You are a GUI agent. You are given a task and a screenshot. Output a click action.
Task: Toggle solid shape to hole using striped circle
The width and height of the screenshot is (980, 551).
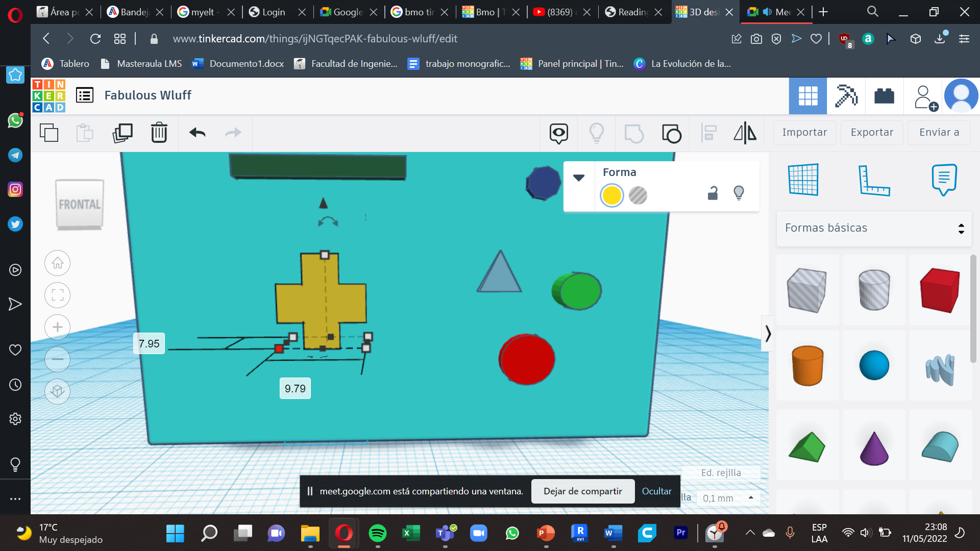[638, 195]
